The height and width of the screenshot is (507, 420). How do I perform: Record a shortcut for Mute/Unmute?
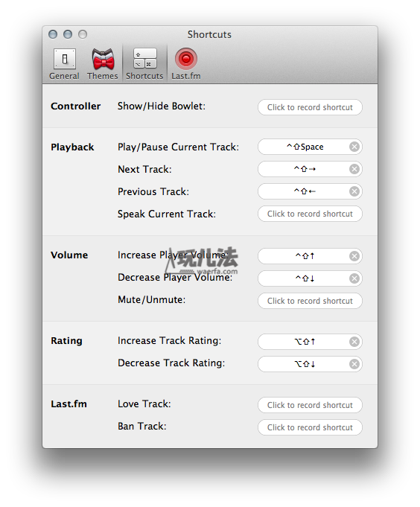tap(310, 301)
